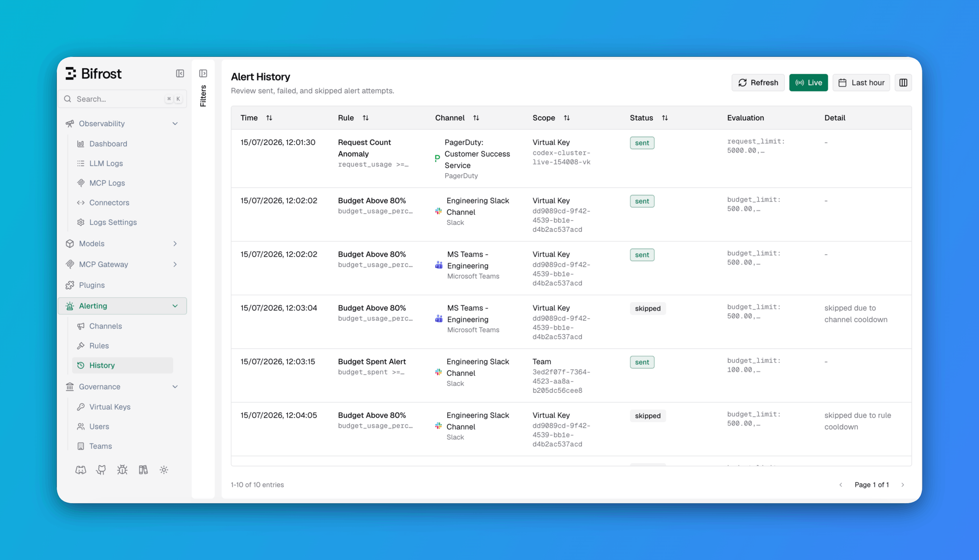979x560 pixels.
Task: Expand the Filters panel icon
Action: (x=203, y=73)
